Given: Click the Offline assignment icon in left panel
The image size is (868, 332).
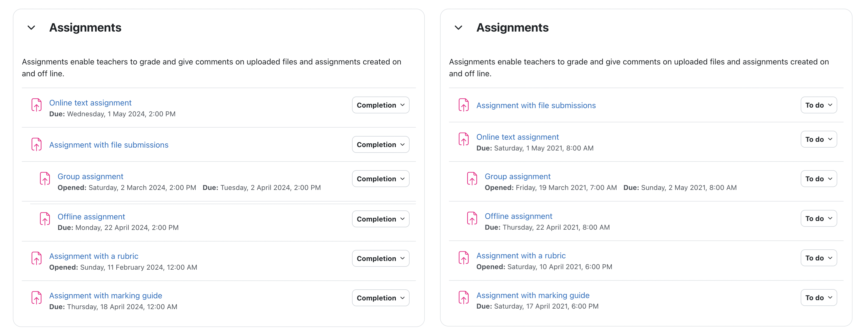Looking at the screenshot, I should pyautogui.click(x=45, y=219).
